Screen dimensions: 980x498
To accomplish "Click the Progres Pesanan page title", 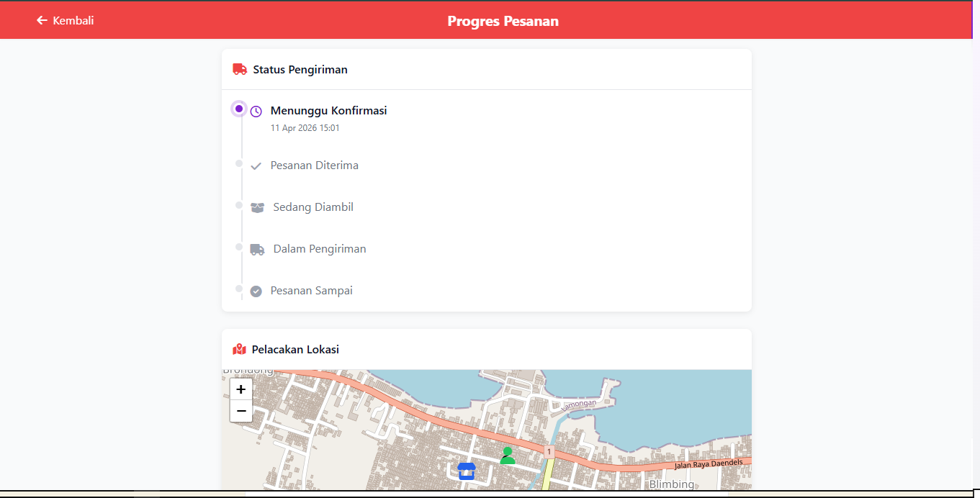I will tap(503, 21).
